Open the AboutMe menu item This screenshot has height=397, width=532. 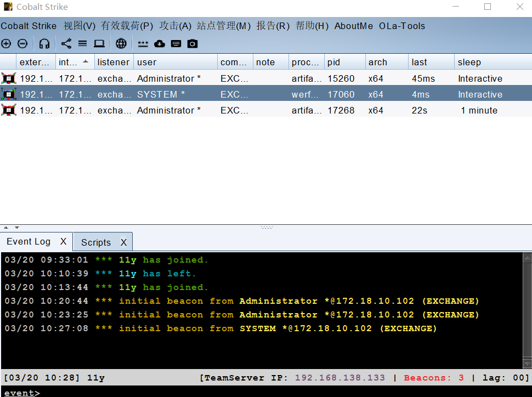353,26
